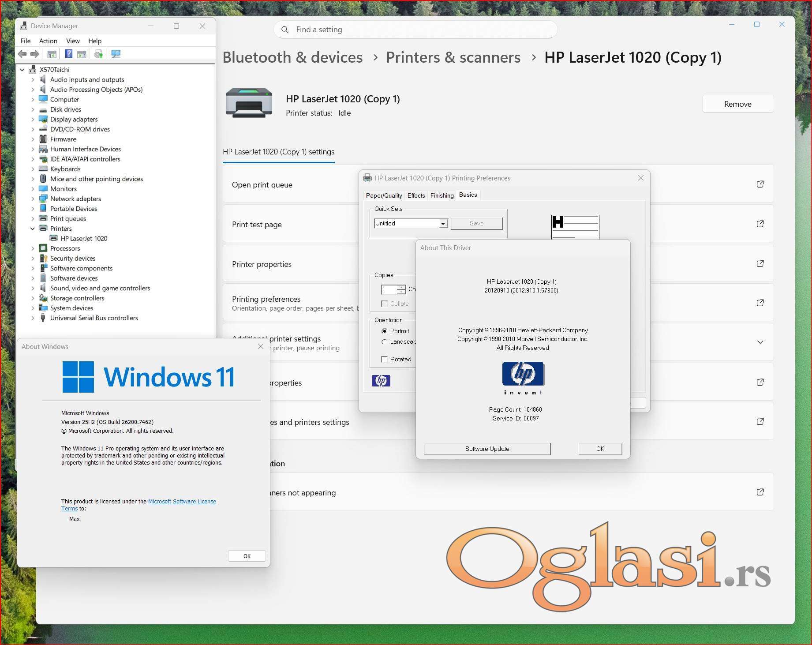Open the Quick Sets Untitled dropdown
The height and width of the screenshot is (645, 812).
tap(442, 224)
